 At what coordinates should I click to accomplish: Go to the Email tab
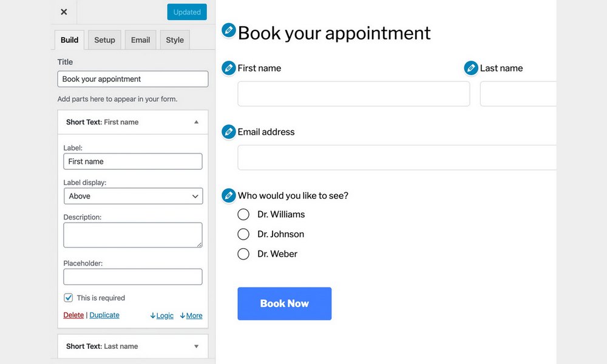[x=140, y=40]
